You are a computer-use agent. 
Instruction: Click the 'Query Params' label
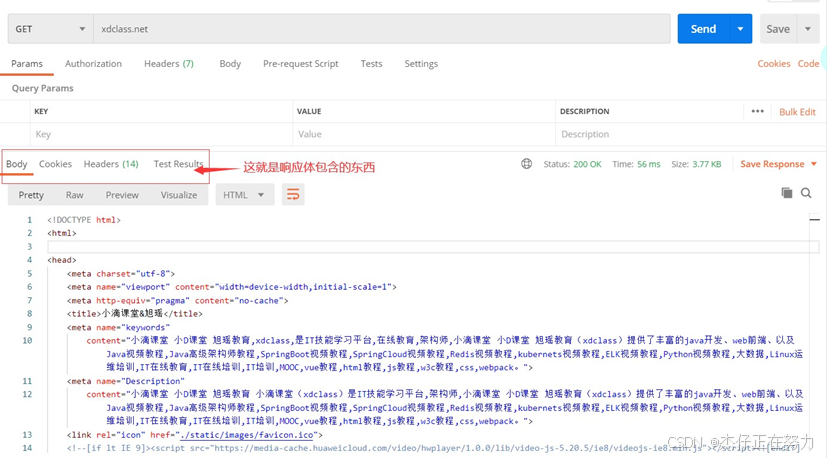[43, 88]
